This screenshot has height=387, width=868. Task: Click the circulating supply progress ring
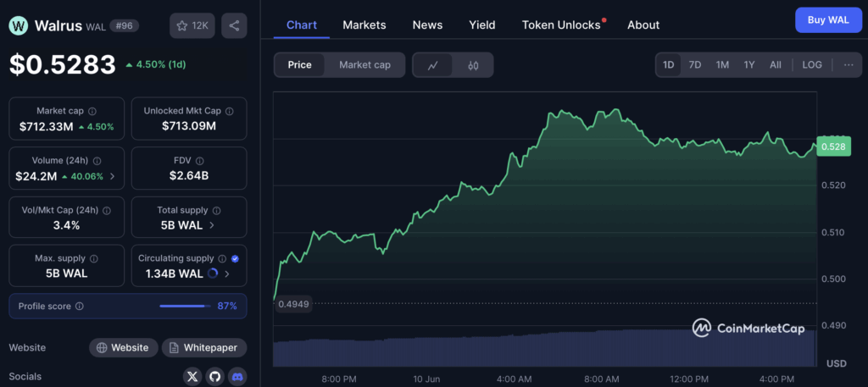pos(212,274)
